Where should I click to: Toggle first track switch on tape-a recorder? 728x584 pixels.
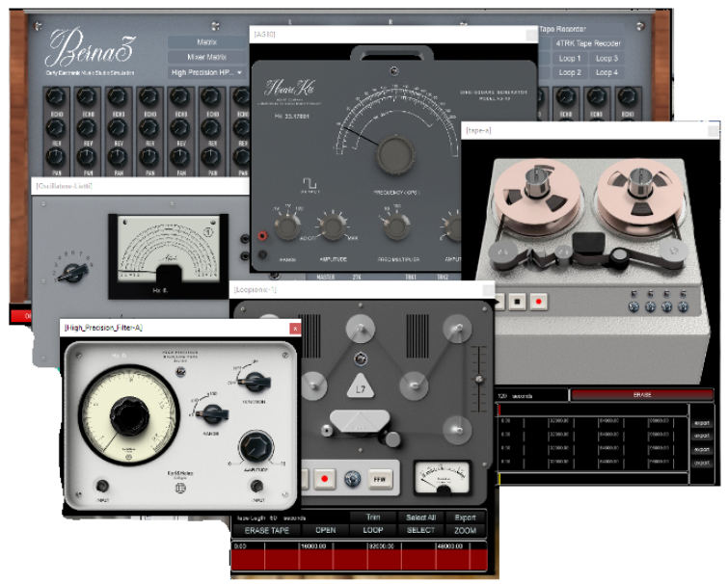pos(634,294)
